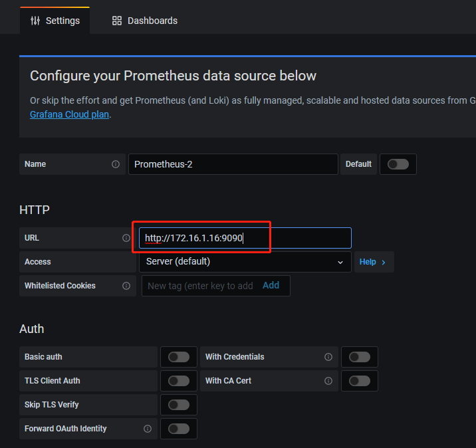
Task: Click the Forward OAuth Identity info icon
Action: click(x=148, y=429)
